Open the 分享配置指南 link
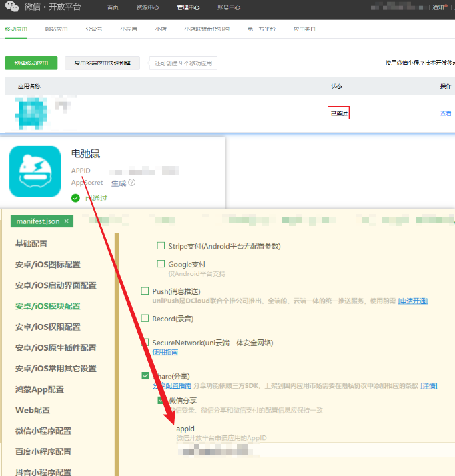The height and width of the screenshot is (476, 455). click(172, 386)
